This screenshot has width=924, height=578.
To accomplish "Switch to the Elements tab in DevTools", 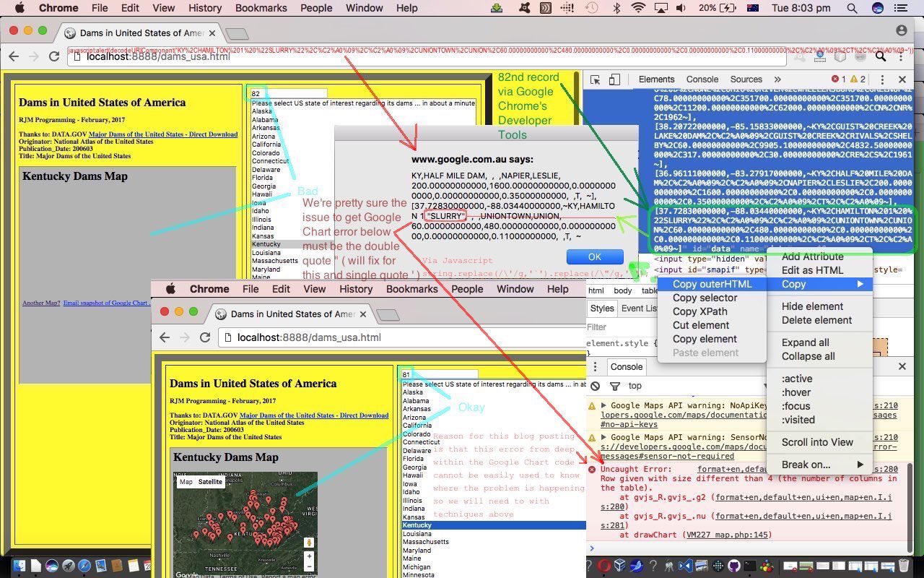I will tap(656, 79).
